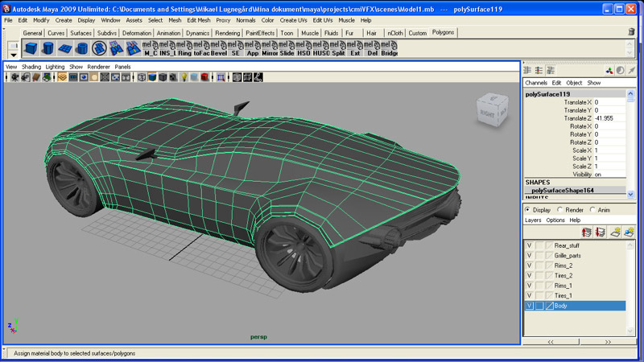Screen dimensions: 644x362
Task: Move selected layer down with red down-arrow icon
Action: pyautogui.click(x=600, y=232)
